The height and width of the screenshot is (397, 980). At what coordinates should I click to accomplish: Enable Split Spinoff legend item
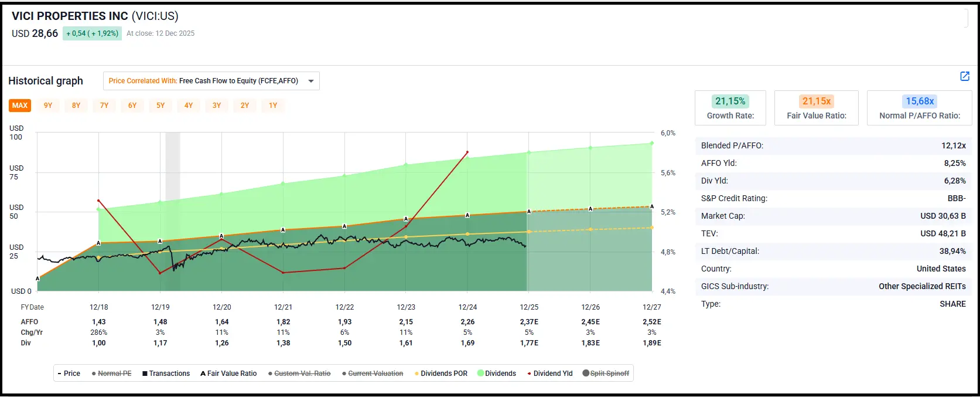coord(606,374)
